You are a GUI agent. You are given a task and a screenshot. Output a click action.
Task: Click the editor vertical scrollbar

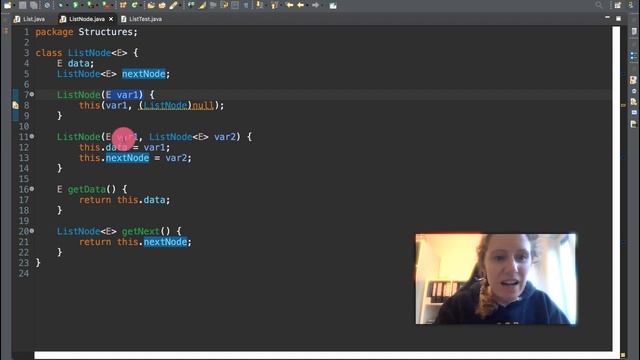[x=616, y=188]
